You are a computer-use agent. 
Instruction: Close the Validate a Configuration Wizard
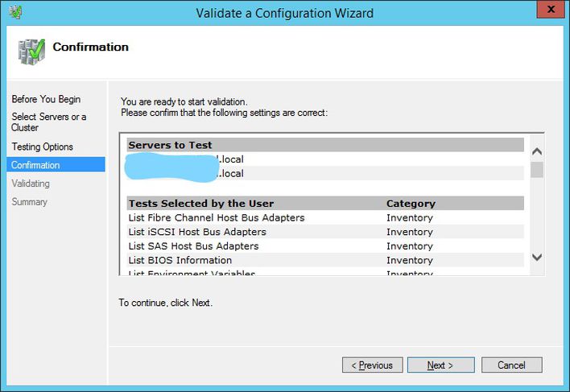pos(551,9)
